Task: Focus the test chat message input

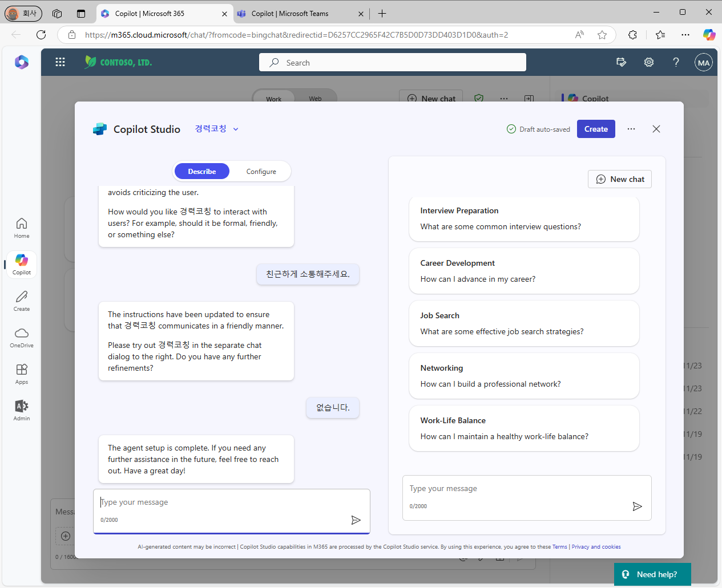Action: click(527, 498)
